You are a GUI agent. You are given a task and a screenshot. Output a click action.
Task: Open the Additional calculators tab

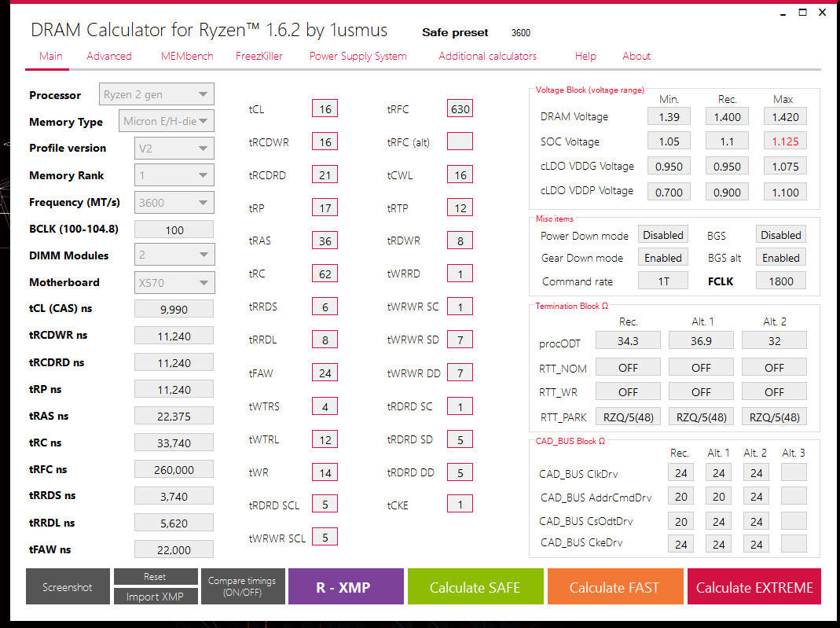[x=487, y=57]
